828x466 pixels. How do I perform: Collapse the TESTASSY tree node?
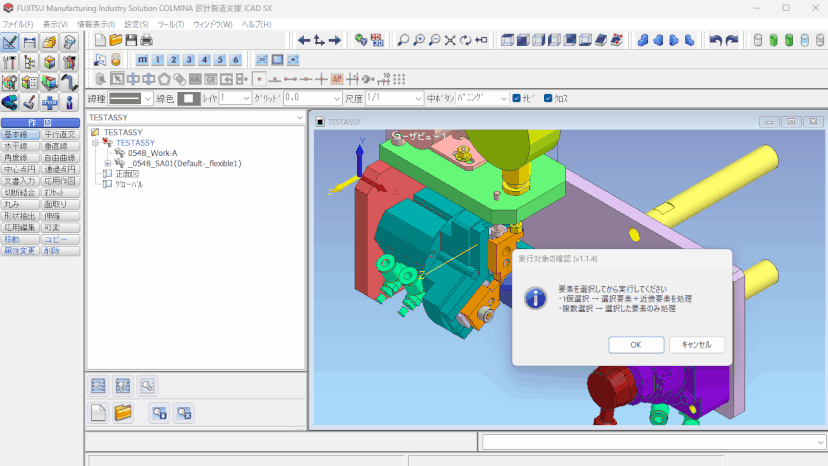tap(95, 142)
